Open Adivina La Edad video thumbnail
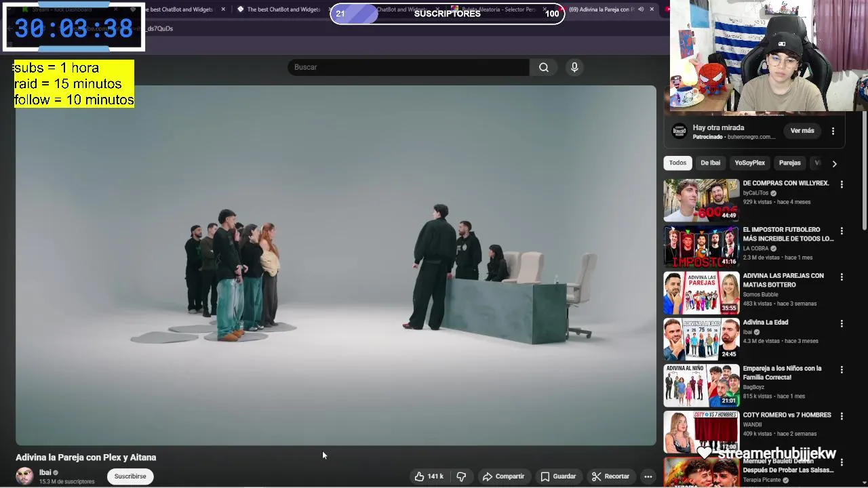Viewport: 868px width, 488px height. (701, 339)
